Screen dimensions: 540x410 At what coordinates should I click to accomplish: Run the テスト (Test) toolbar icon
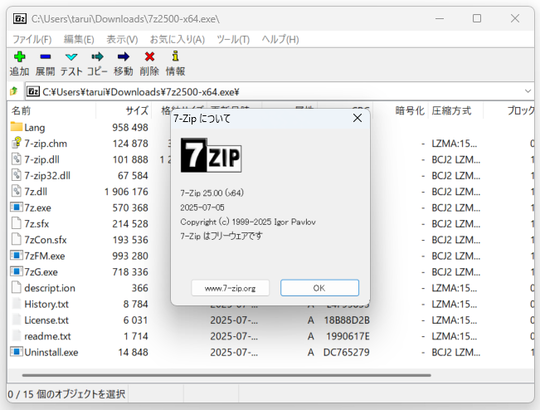(x=71, y=57)
